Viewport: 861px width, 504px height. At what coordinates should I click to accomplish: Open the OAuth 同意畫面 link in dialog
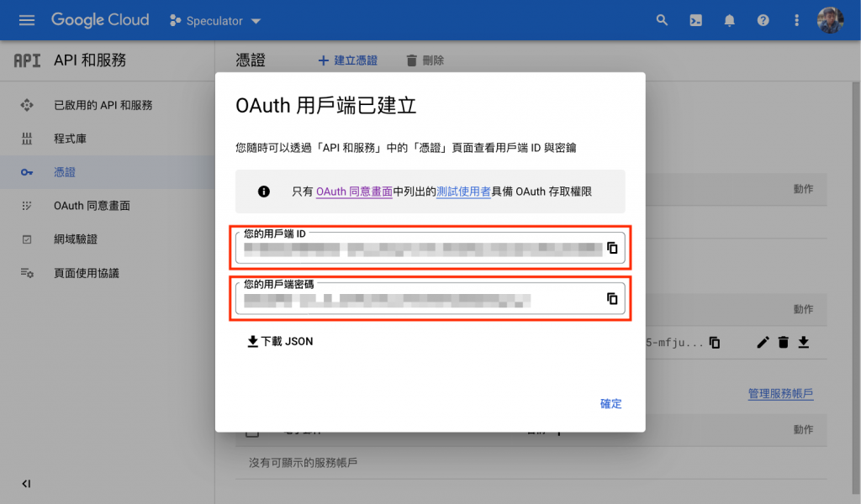pyautogui.click(x=354, y=192)
